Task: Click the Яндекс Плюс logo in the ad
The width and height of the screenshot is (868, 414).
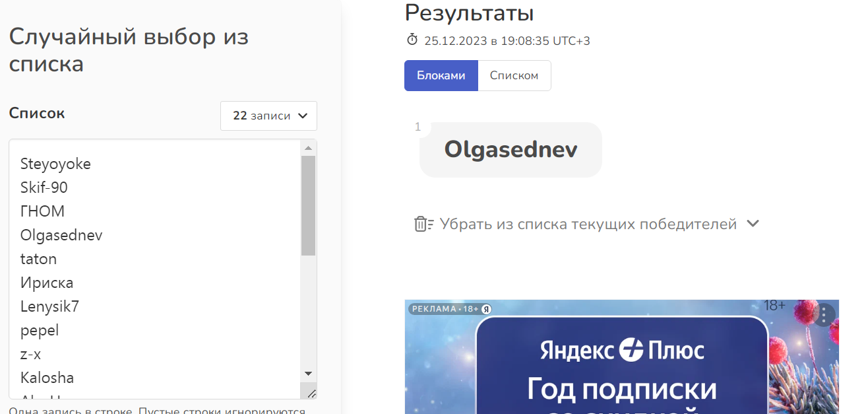Action: (x=622, y=350)
